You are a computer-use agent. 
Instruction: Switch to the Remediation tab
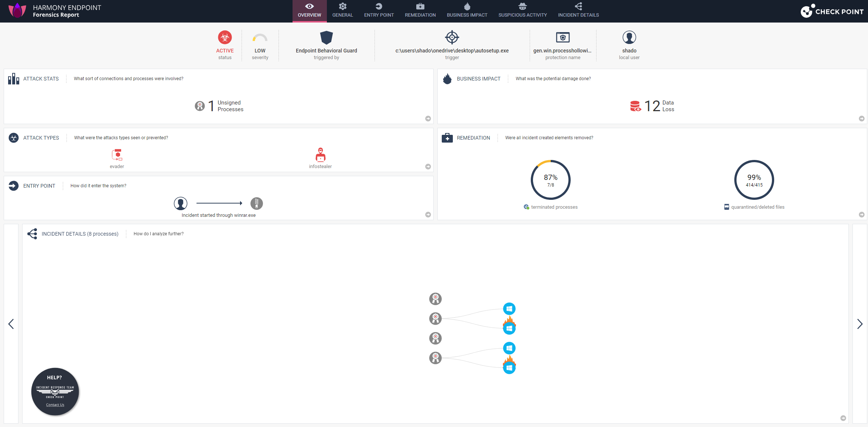click(x=420, y=11)
